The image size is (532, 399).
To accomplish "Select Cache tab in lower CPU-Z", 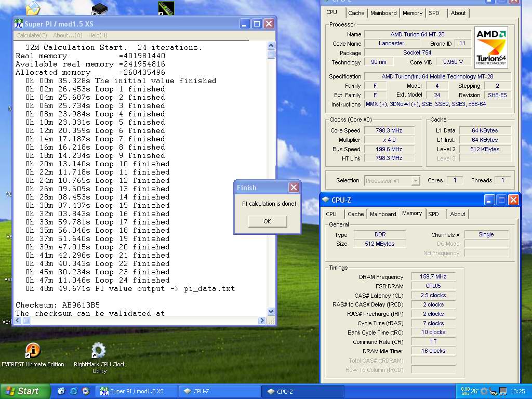I will [x=355, y=214].
